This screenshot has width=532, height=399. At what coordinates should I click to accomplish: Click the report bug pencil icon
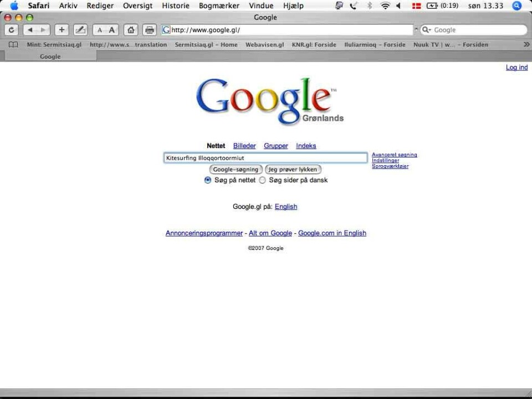pos(80,30)
